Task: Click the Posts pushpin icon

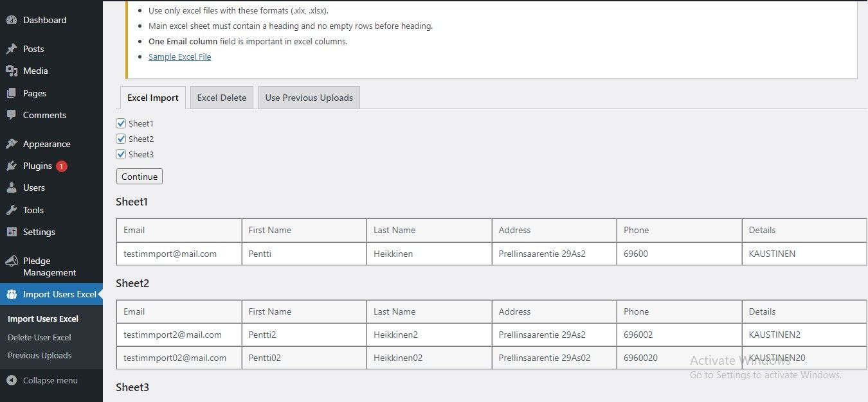Action: pyautogui.click(x=12, y=49)
